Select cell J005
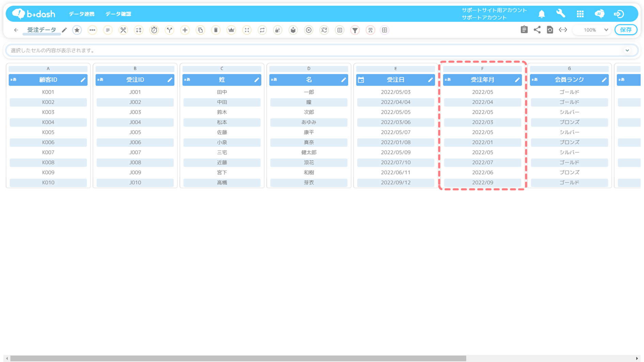Viewport: 644px width, 362px height. [x=135, y=132]
